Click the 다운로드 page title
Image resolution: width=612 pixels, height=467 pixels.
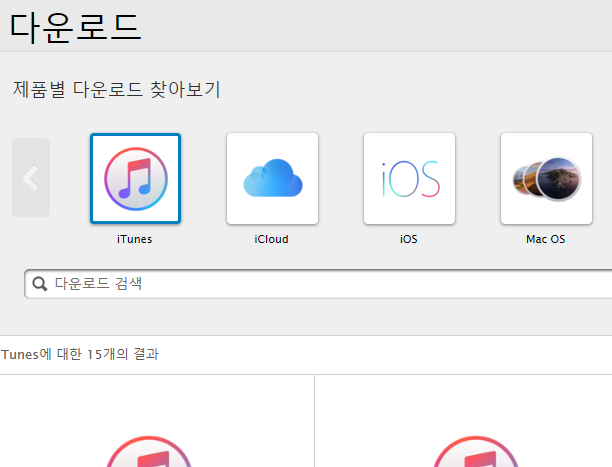(x=75, y=27)
